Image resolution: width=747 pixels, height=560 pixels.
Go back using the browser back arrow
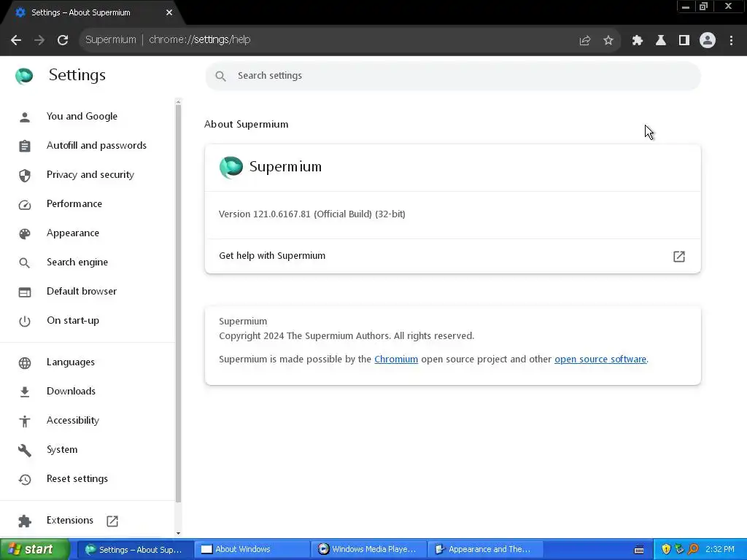point(16,40)
